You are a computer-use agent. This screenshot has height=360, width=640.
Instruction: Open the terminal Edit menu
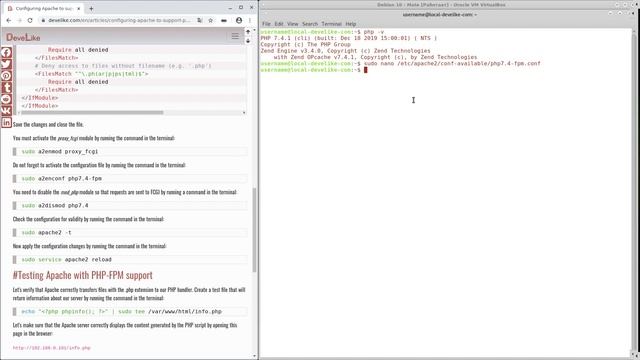click(279, 24)
